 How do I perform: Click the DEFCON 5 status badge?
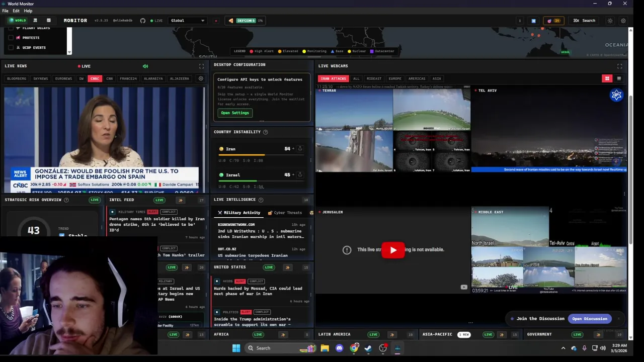coord(246,21)
